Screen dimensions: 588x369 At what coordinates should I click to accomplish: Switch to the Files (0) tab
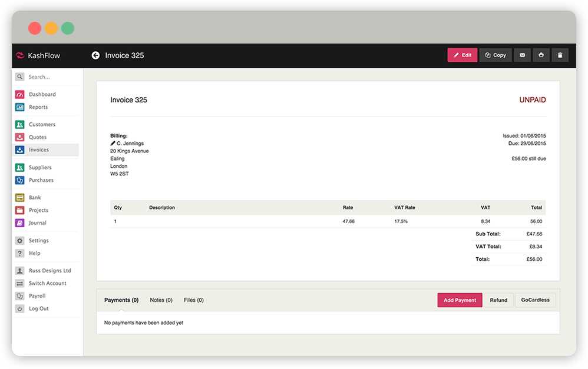[x=194, y=300]
